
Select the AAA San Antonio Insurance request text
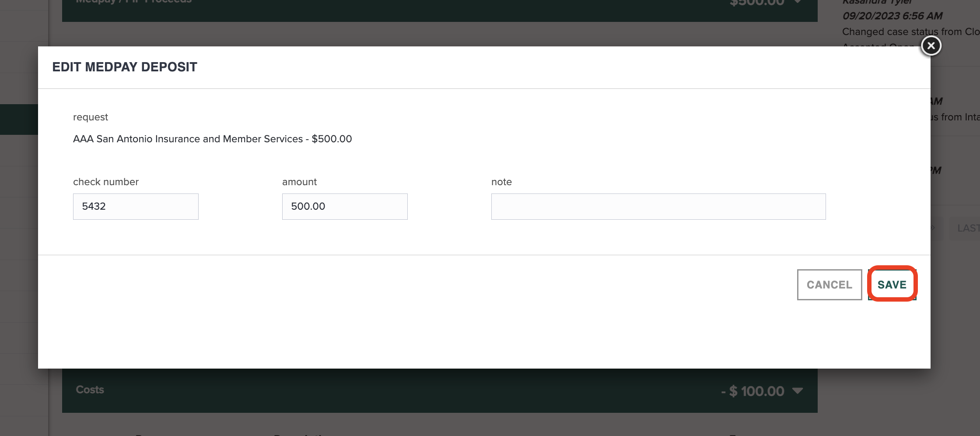[212, 139]
